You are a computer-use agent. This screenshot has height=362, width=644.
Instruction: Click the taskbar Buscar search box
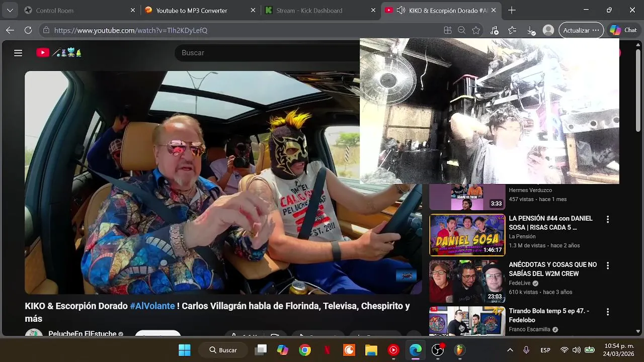pyautogui.click(x=223, y=350)
